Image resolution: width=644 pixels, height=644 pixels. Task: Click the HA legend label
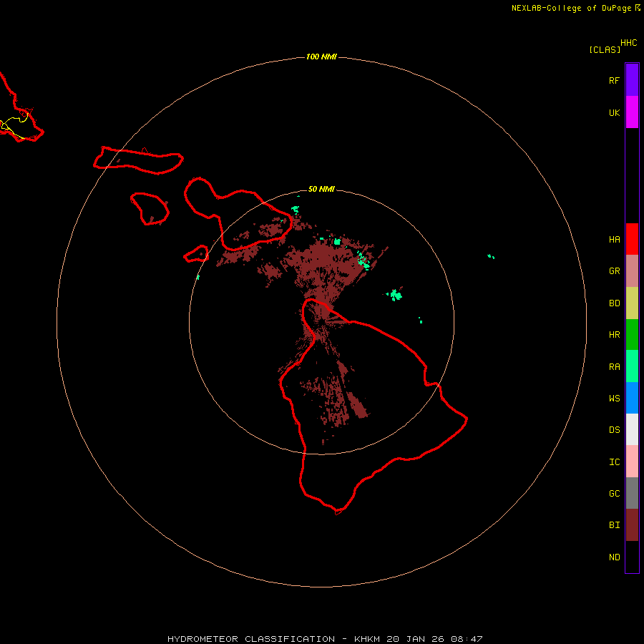tap(614, 240)
